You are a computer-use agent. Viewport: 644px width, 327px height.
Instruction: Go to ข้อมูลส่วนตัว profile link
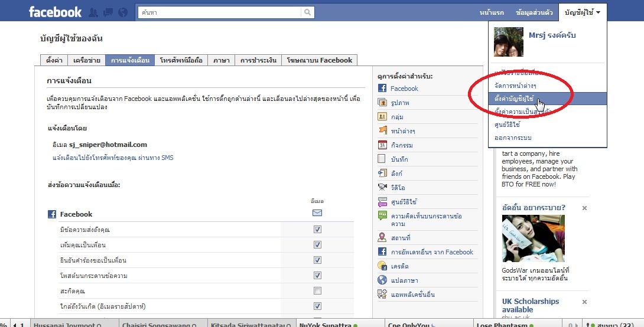pos(534,12)
